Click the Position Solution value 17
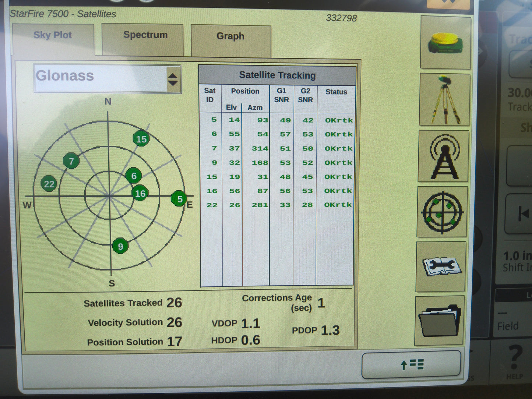 (175, 342)
